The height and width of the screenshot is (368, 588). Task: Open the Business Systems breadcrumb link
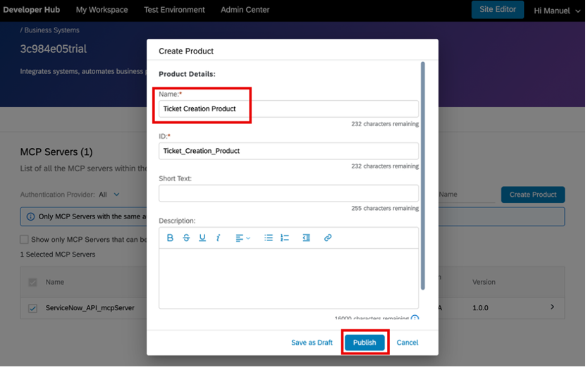(51, 30)
